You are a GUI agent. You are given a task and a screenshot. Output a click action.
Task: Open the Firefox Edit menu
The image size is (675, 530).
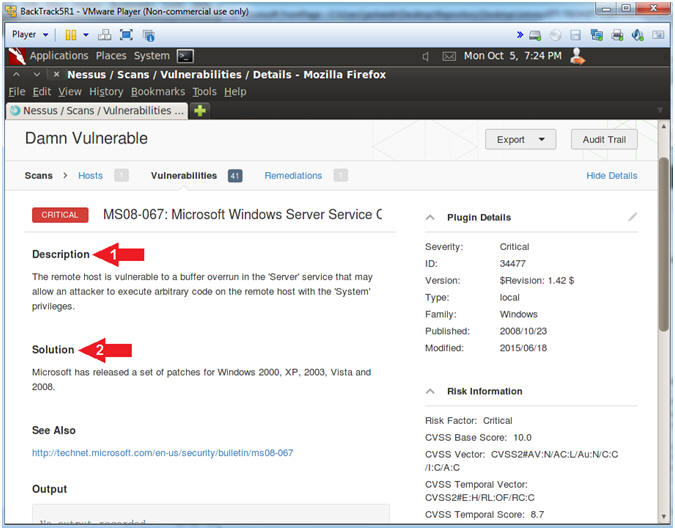click(x=42, y=92)
